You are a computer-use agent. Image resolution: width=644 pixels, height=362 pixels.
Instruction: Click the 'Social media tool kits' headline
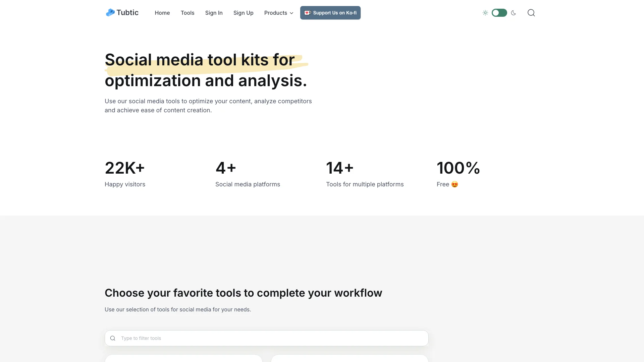coord(206,70)
